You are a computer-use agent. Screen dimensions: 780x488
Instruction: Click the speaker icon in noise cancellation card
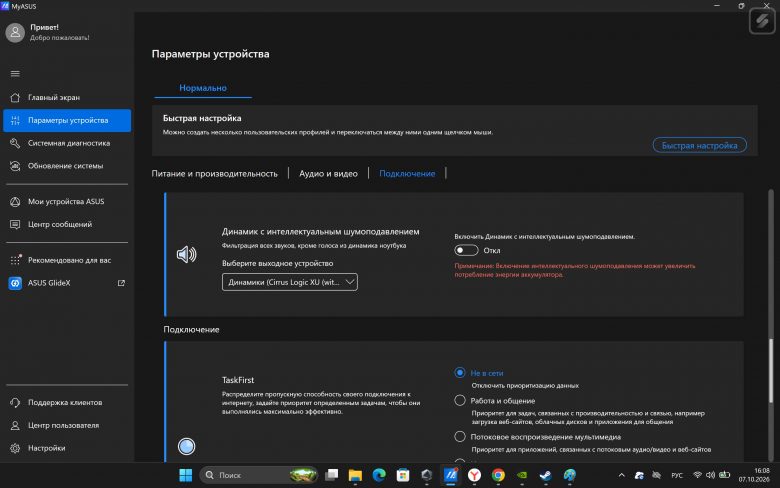[x=187, y=254]
